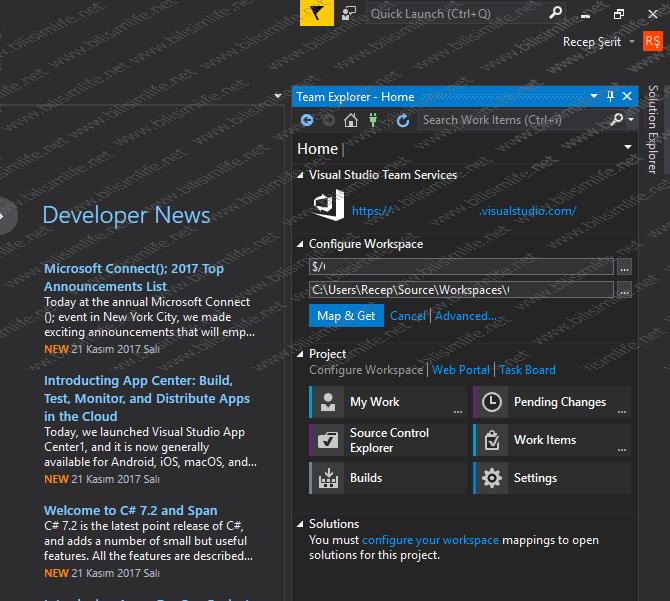This screenshot has height=601, width=670.
Task: Click the Team Explorer Forward arrow icon
Action: click(329, 120)
